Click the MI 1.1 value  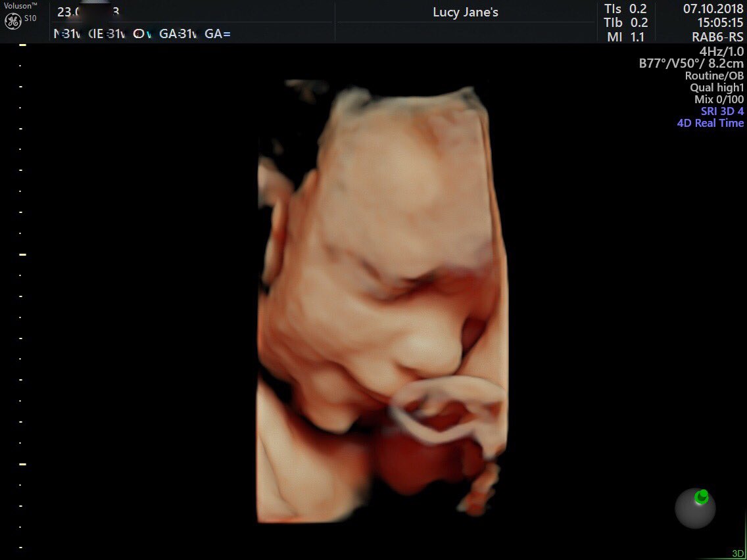click(625, 37)
